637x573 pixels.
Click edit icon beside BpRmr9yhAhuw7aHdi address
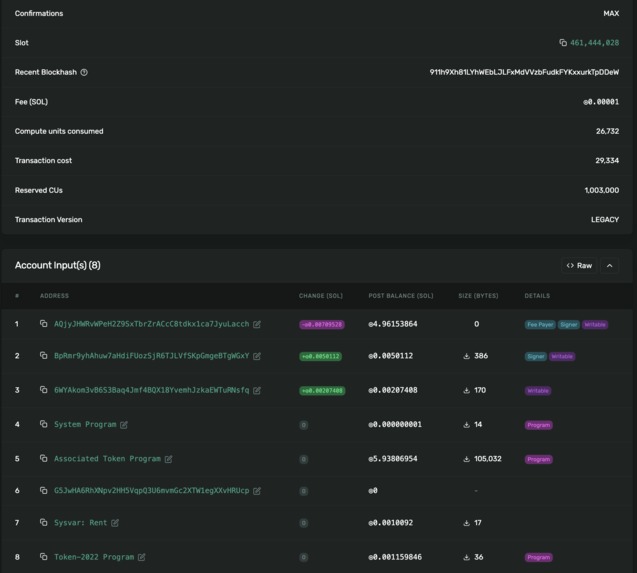257,356
